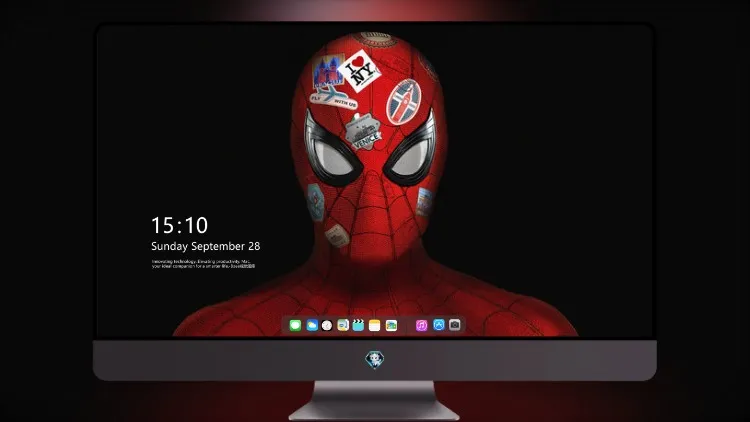The width and height of the screenshot is (750, 422).
Task: Open the Clock app in the dock
Action: (x=327, y=325)
